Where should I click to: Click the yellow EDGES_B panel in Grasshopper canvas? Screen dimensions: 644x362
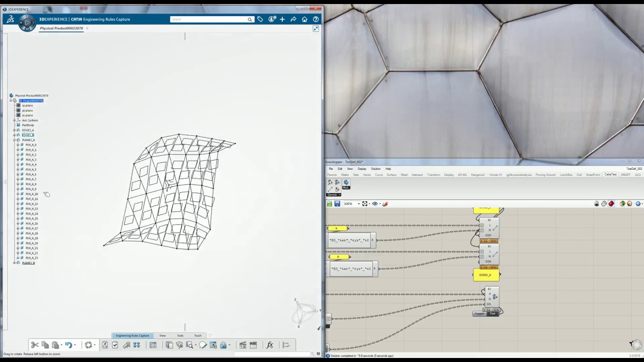[x=486, y=275]
